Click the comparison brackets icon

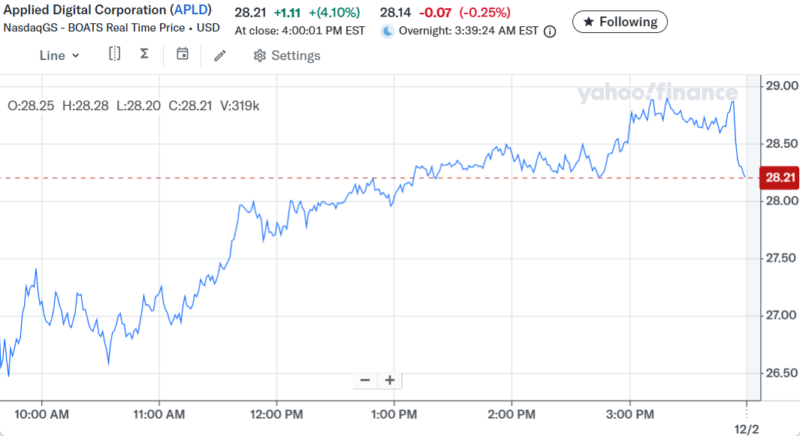115,55
